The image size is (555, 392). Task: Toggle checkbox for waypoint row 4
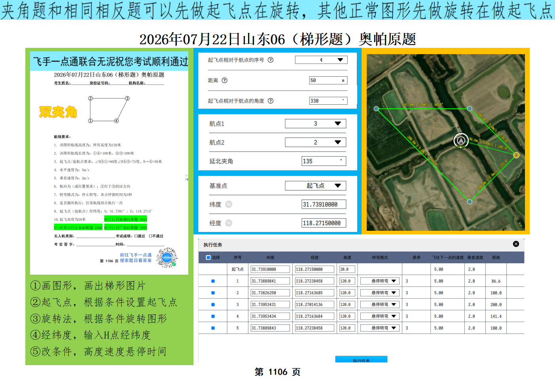tap(213, 316)
